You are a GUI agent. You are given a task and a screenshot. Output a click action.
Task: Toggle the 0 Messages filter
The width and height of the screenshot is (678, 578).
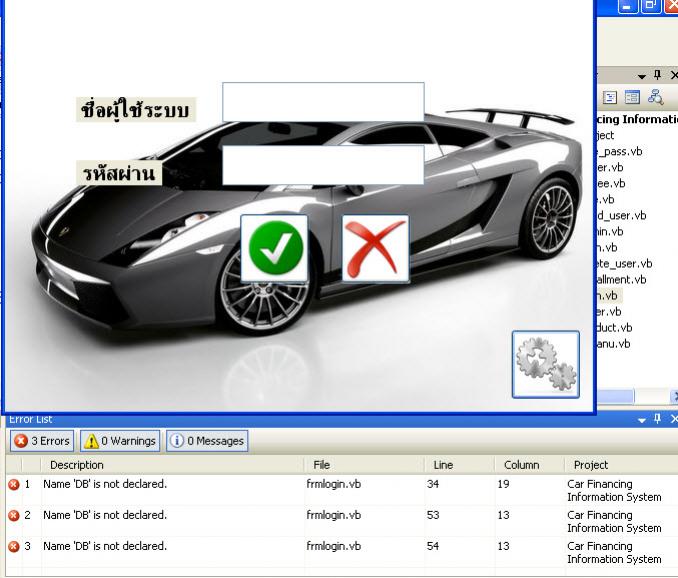(206, 441)
